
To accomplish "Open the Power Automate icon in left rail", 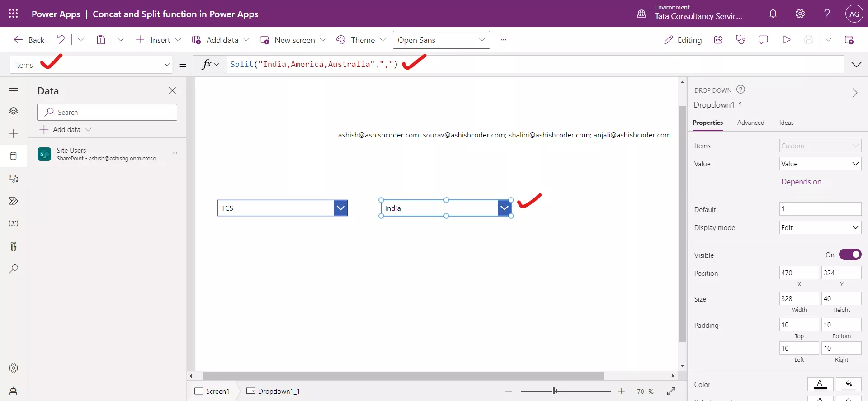I will pos(14,201).
